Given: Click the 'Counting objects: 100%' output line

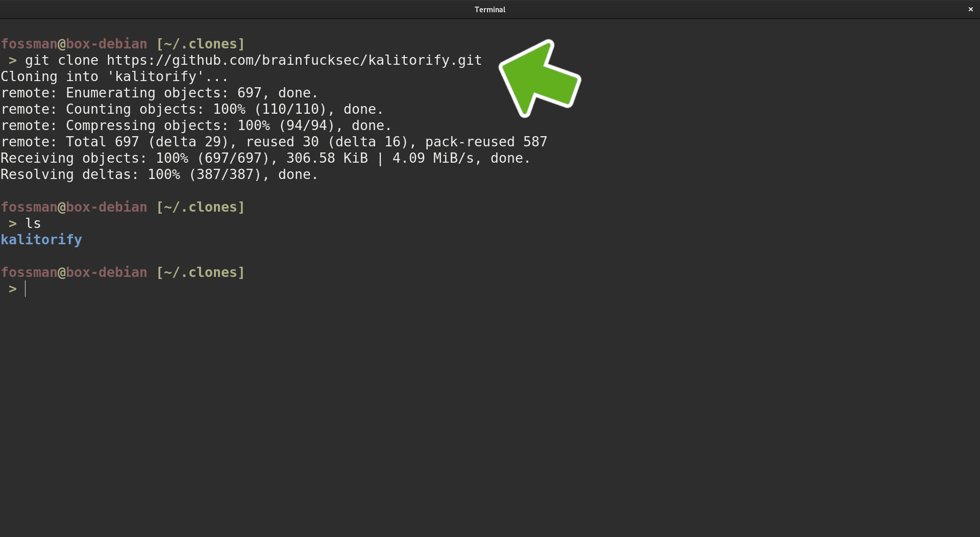Looking at the screenshot, I should (x=192, y=109).
